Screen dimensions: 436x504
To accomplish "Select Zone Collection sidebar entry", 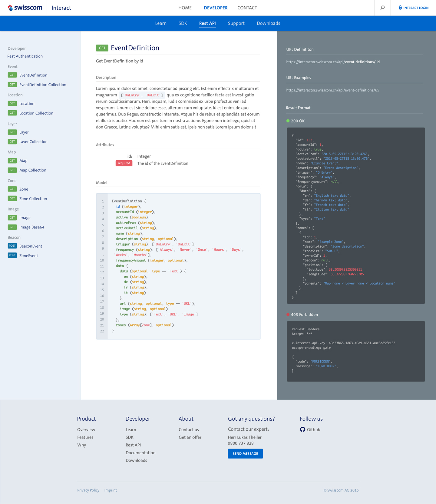I will pyautogui.click(x=33, y=199).
